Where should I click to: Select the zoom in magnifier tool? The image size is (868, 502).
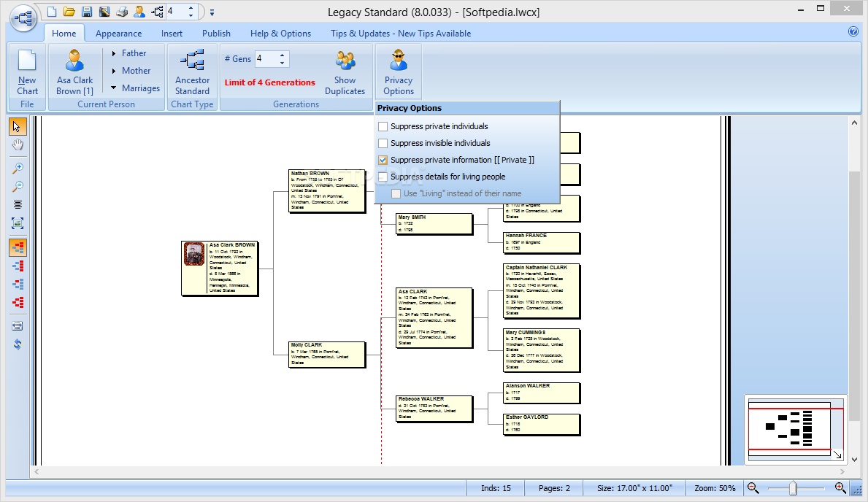pyautogui.click(x=18, y=169)
